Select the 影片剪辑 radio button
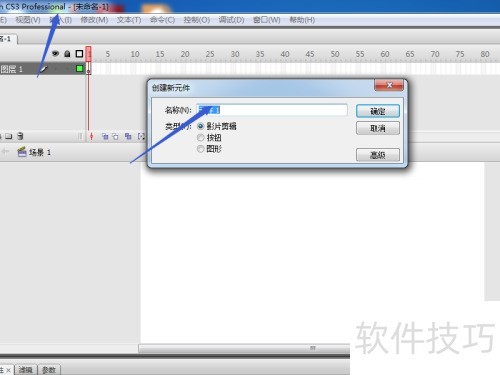Viewport: 500px width, 375px height. pyautogui.click(x=200, y=126)
